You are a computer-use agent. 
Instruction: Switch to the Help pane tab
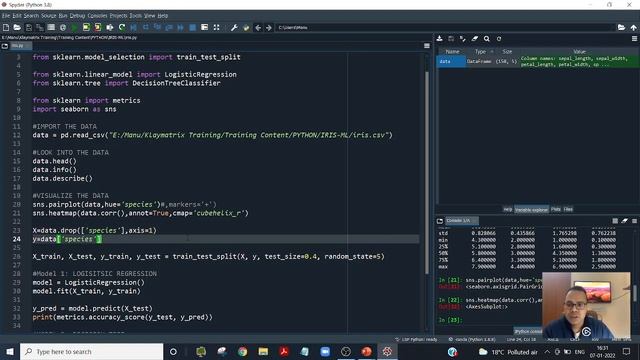pyautogui.click(x=507, y=209)
